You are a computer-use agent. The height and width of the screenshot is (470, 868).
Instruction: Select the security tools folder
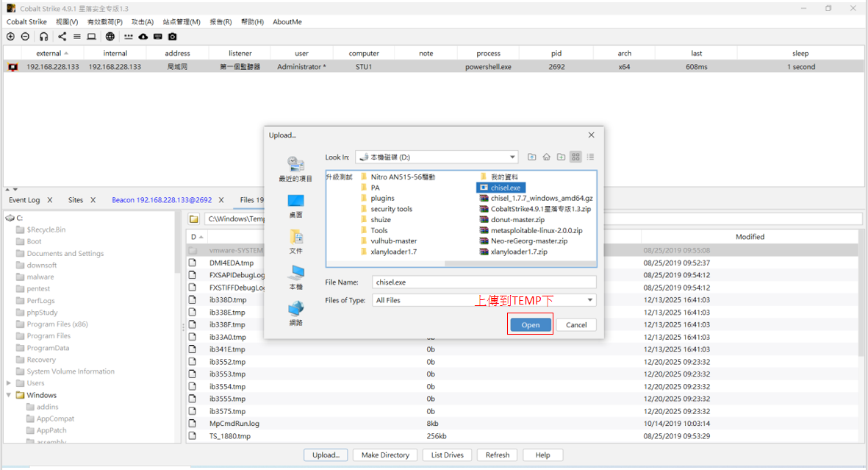coord(387,209)
